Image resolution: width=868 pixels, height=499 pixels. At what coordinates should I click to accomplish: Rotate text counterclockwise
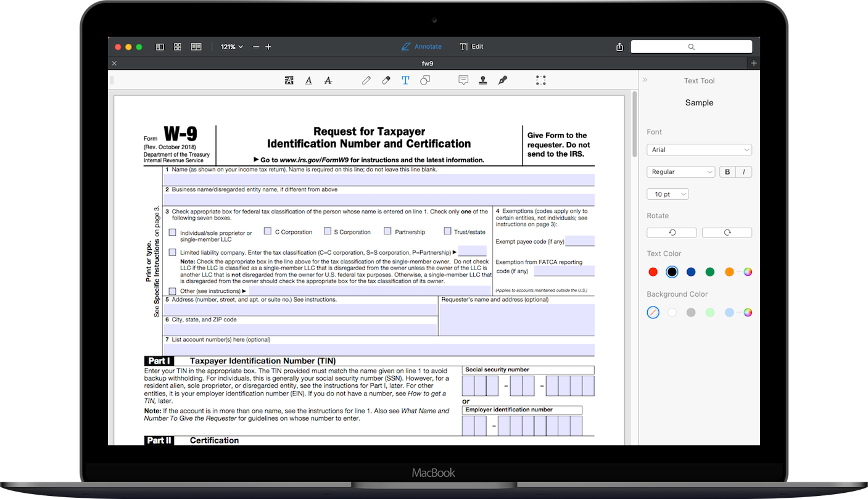click(x=671, y=233)
